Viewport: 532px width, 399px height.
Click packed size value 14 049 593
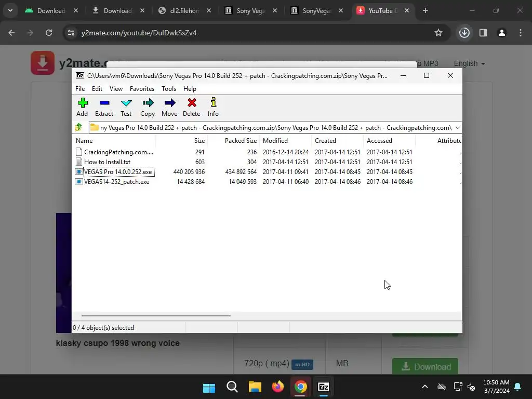click(243, 181)
